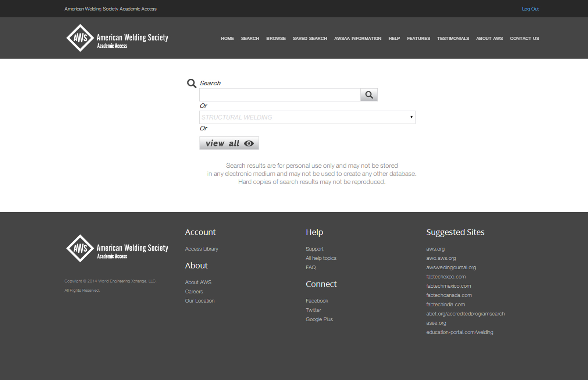
Task: Visit the Careers link in footer
Action: pyautogui.click(x=194, y=292)
